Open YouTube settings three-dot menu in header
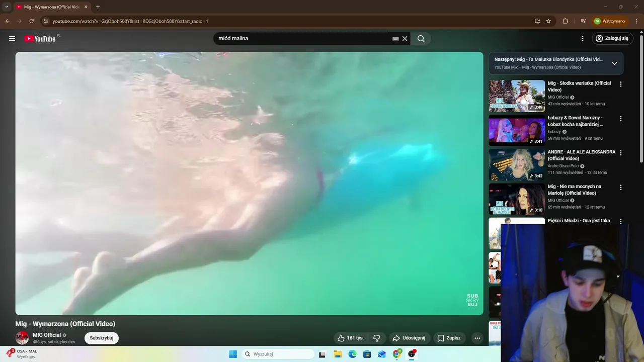The width and height of the screenshot is (644, 362). click(x=583, y=39)
